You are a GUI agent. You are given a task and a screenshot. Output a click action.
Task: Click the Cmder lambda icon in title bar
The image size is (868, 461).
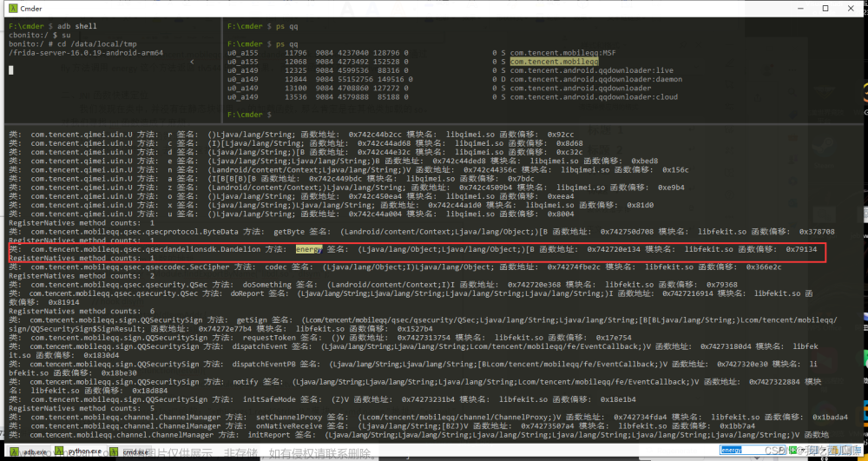pos(11,9)
